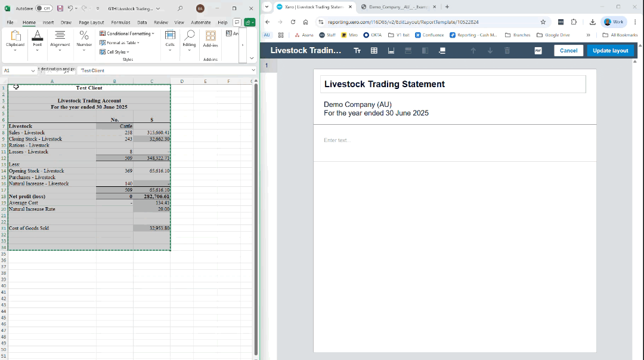Viewport: 644px width, 360px height.
Task: Click the Cancel button in Xero
Action: pos(568,51)
